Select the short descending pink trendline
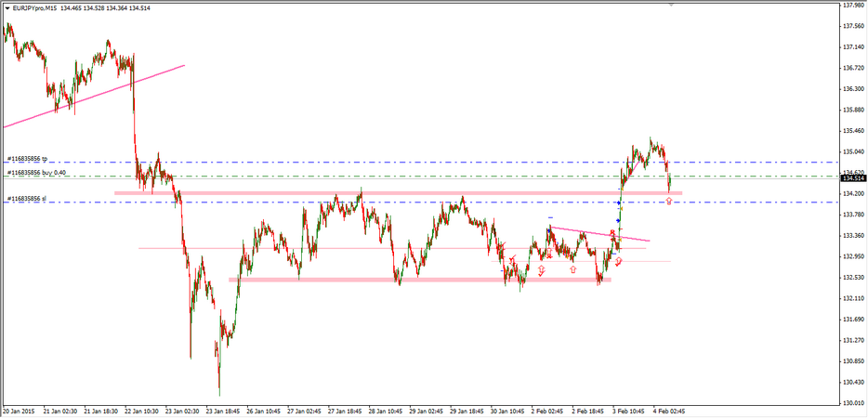 [x=599, y=234]
